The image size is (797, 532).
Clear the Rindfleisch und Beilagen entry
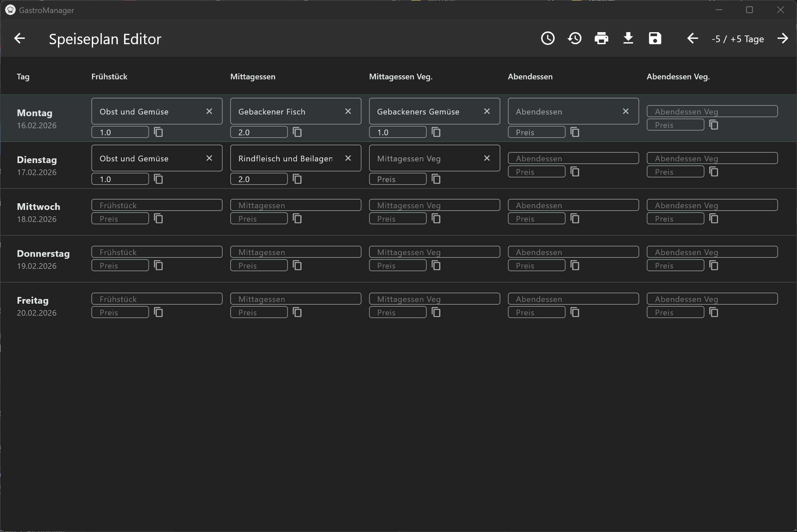click(348, 158)
